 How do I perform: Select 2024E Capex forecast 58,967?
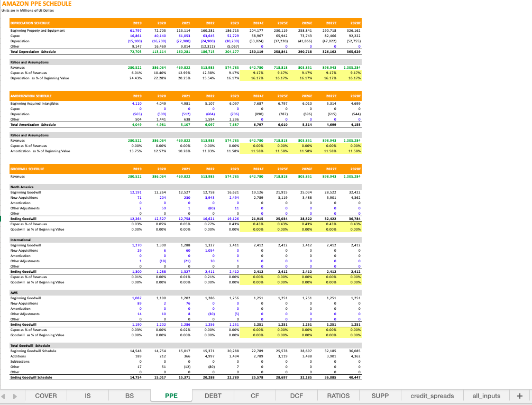coord(257,35)
